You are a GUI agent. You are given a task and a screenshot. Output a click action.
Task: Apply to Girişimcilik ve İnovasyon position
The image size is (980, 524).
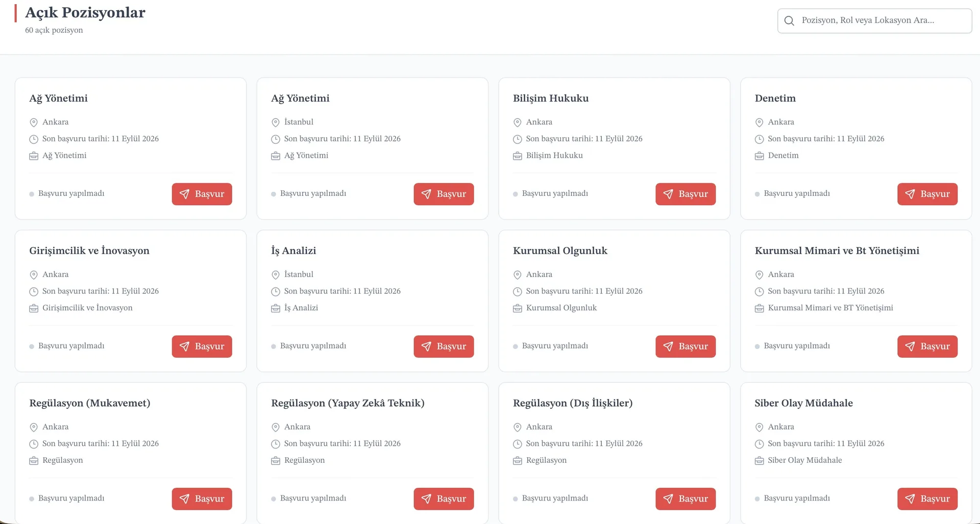coord(202,346)
